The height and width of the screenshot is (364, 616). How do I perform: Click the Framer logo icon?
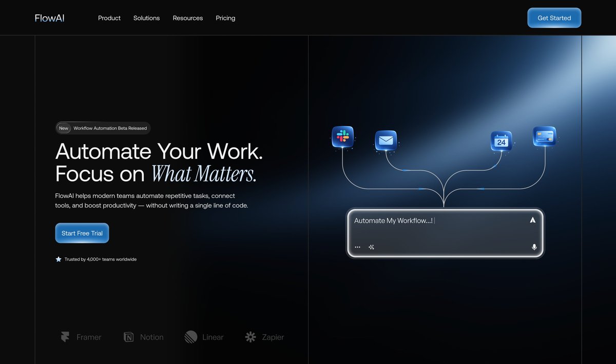click(x=65, y=337)
